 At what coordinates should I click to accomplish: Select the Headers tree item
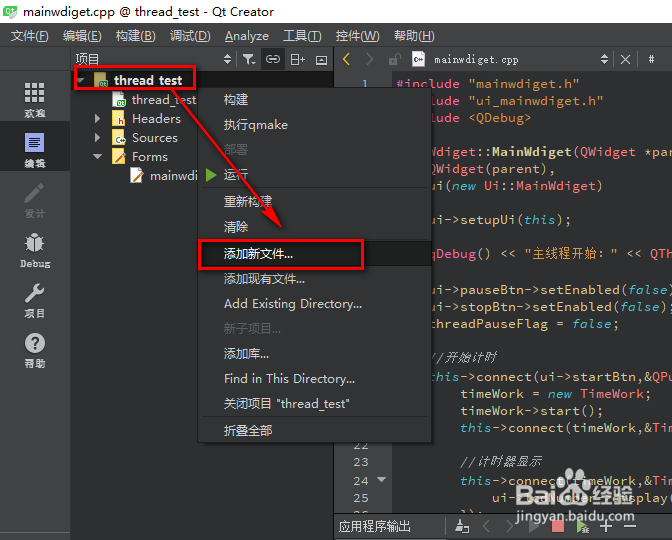click(x=156, y=119)
